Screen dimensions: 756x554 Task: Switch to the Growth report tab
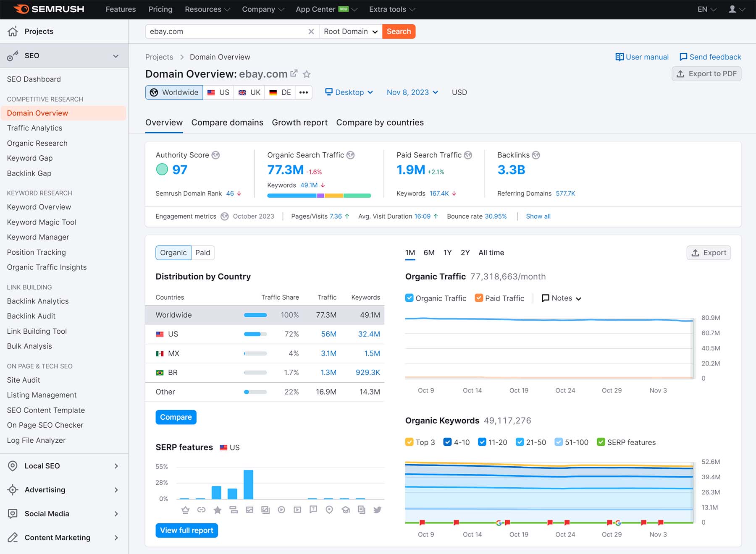coord(299,123)
